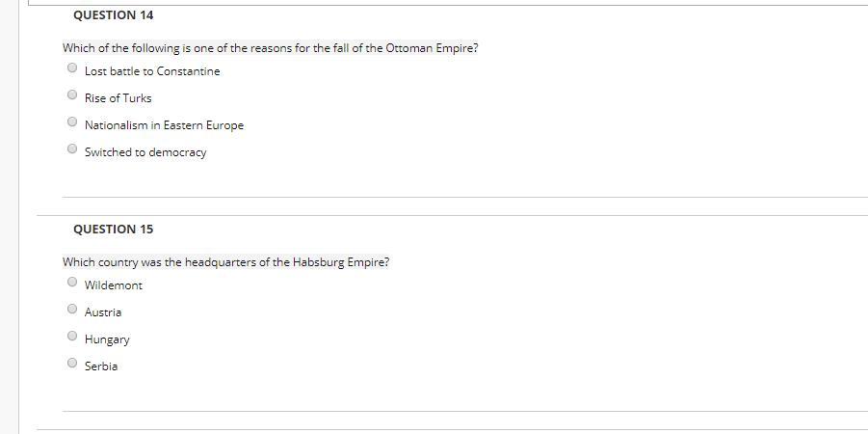This screenshot has height=434, width=868.
Task: Click the 'Hungary' answer label
Action: 107,339
